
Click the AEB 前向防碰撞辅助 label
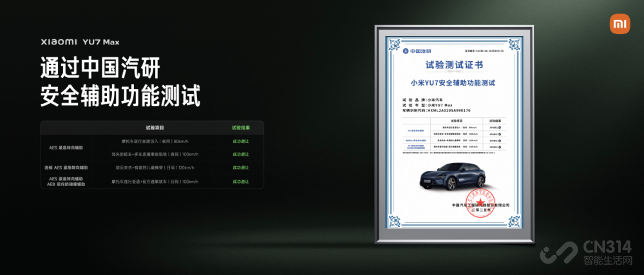[66, 185]
